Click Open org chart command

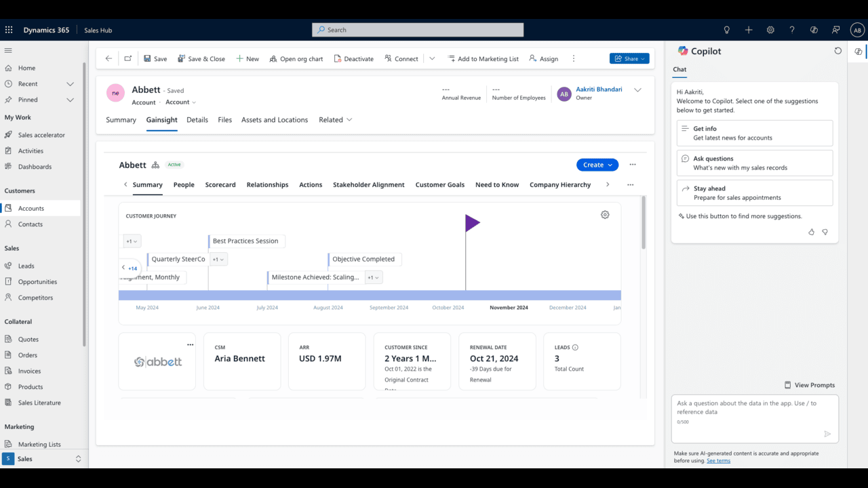[x=296, y=58]
